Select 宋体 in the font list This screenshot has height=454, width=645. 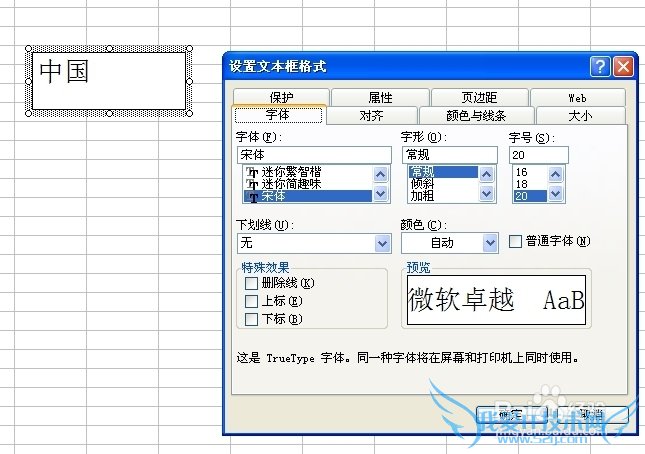pos(308,196)
